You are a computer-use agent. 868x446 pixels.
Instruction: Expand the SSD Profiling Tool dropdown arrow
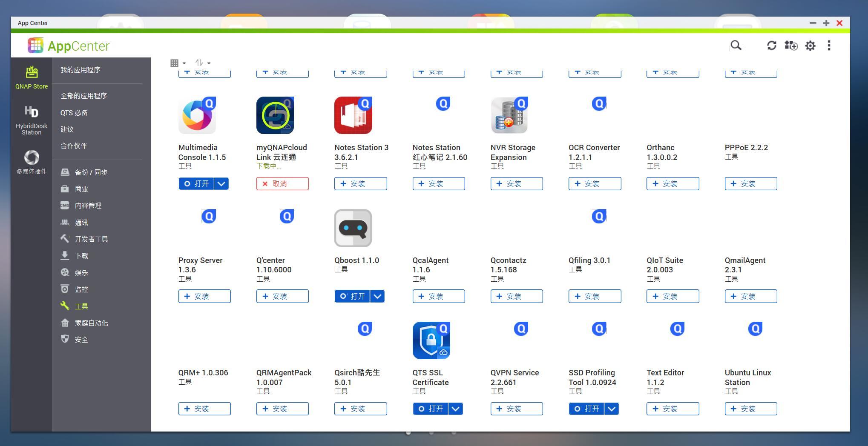coord(612,409)
